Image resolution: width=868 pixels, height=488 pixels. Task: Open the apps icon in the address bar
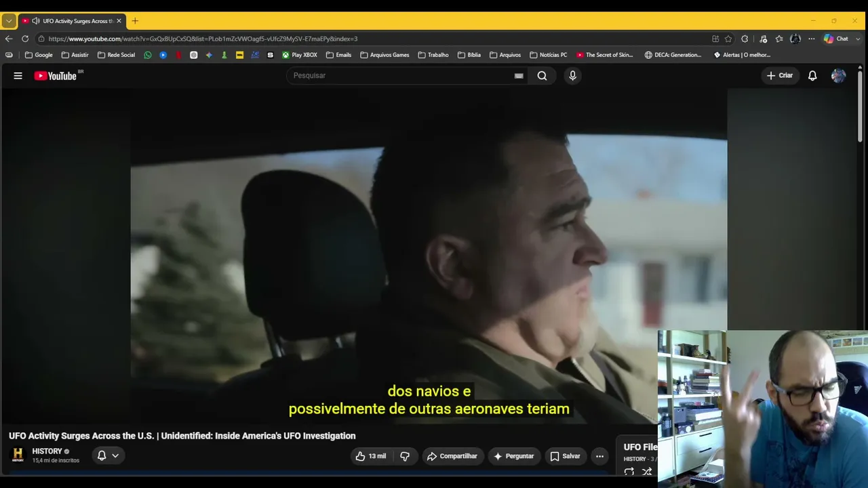(715, 39)
